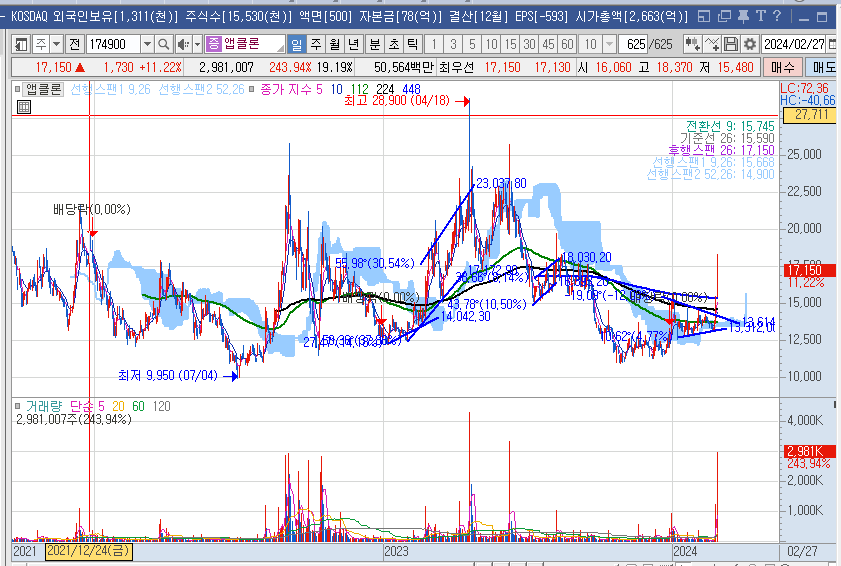Pin the window with pushpin icon
This screenshot has width=841, height=566.
tap(743, 17)
